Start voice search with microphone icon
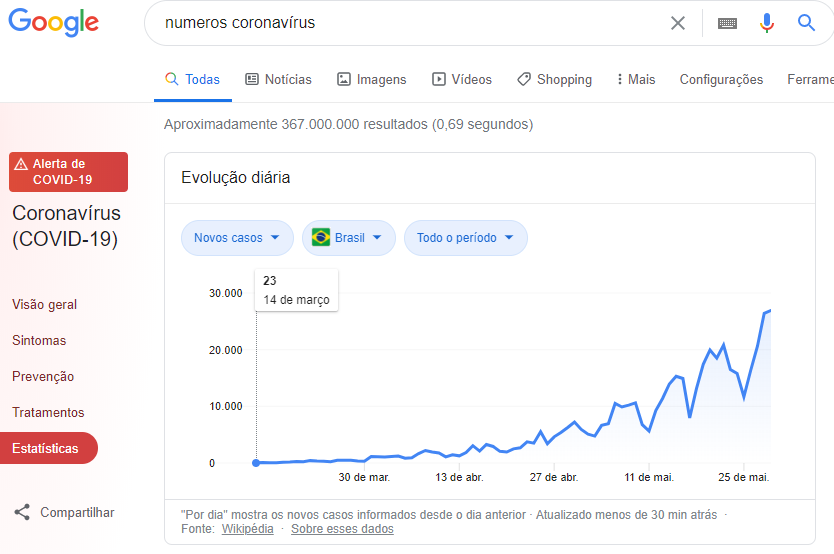This screenshot has width=834, height=554. 767,23
